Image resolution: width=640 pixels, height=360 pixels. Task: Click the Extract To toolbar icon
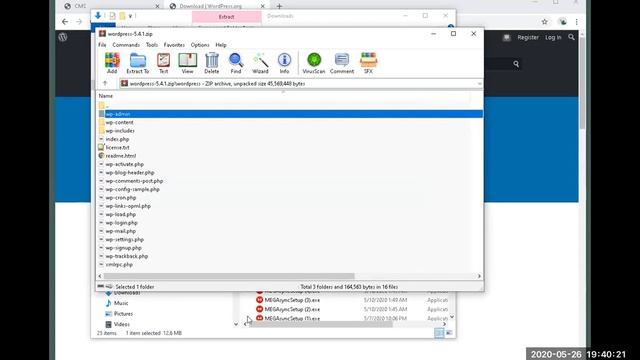pyautogui.click(x=138, y=63)
